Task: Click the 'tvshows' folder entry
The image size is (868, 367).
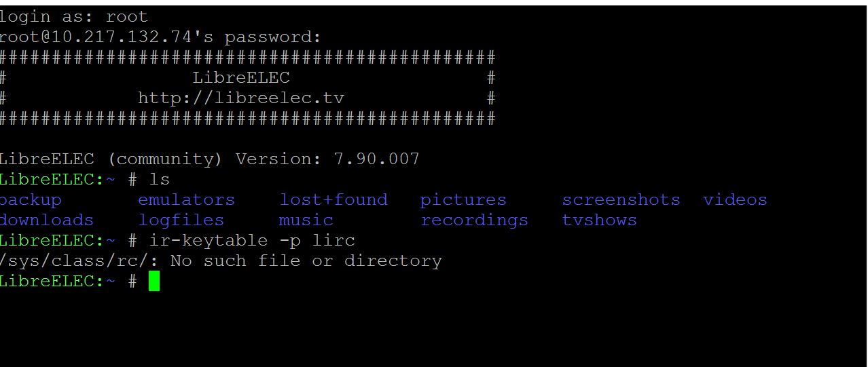Action: click(x=599, y=220)
